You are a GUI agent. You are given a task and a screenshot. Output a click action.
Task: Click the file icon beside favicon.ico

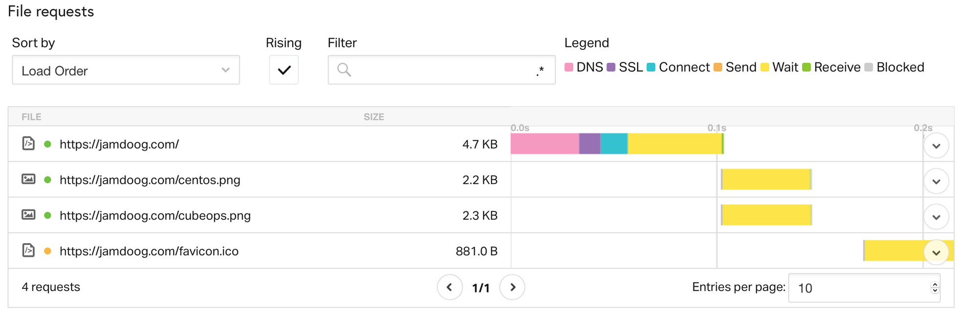(28, 250)
